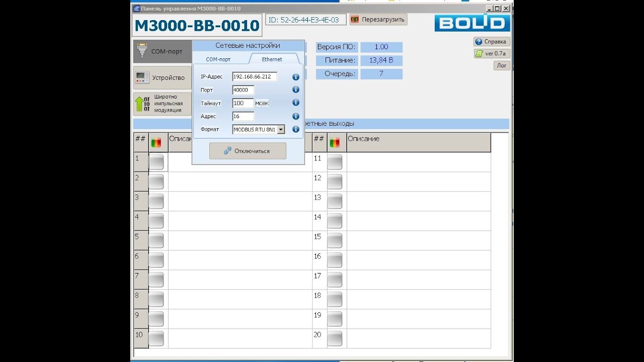Toggle discrete output 16
Image resolution: width=644 pixels, height=362 pixels.
(x=335, y=260)
